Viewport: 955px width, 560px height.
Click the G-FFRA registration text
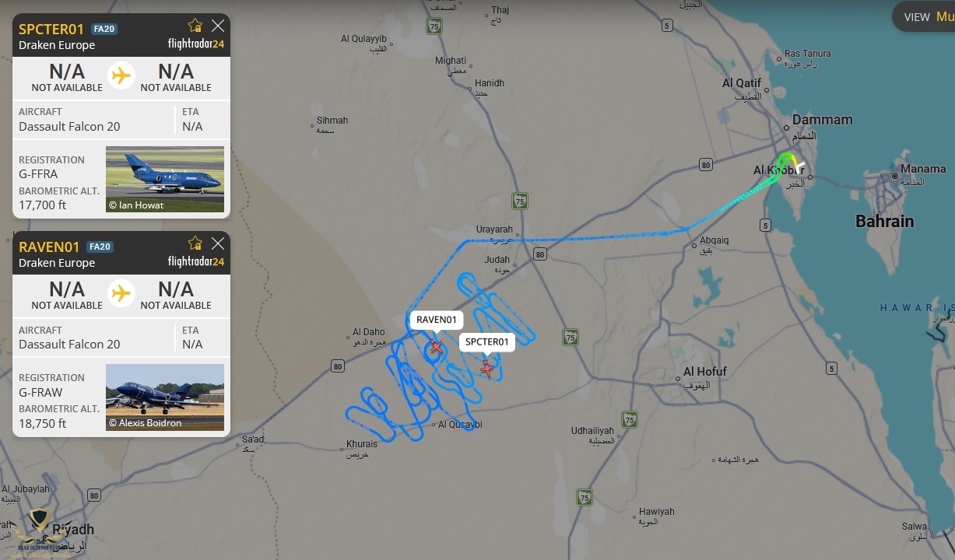tap(38, 173)
